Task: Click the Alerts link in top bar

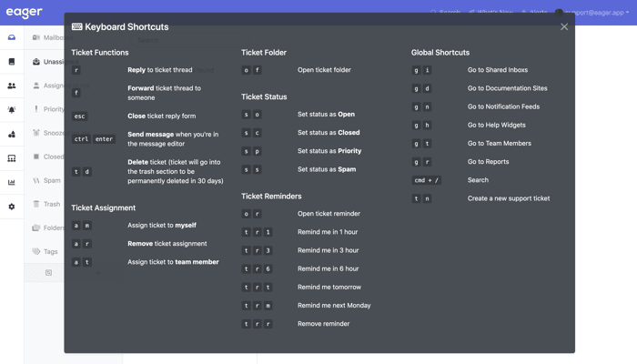Action: pyautogui.click(x=534, y=12)
